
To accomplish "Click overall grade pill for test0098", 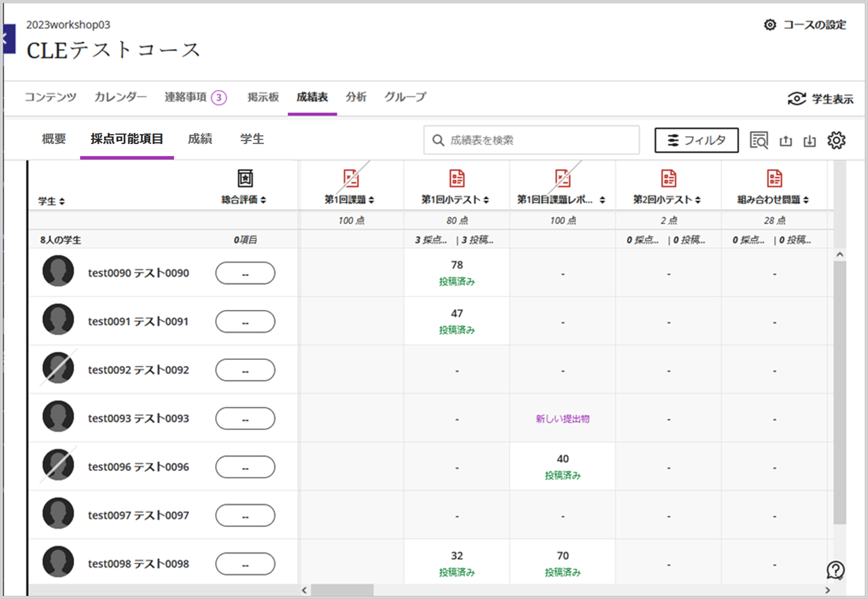I will [x=245, y=564].
